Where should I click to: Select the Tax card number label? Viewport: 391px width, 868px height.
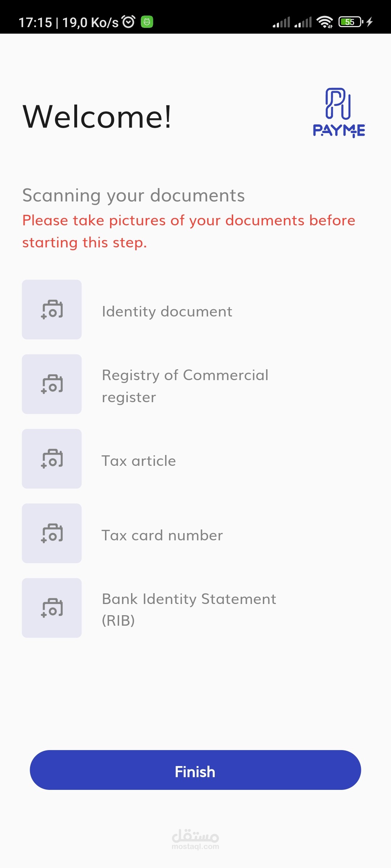point(162,535)
